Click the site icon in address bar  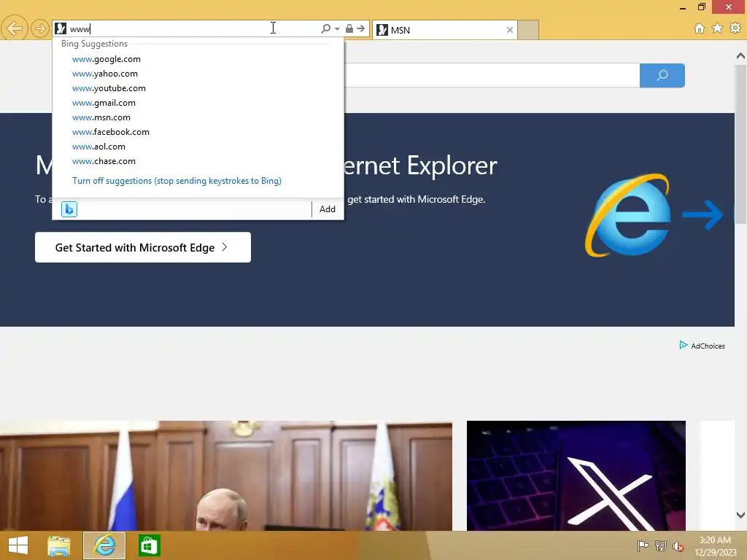tap(61, 28)
